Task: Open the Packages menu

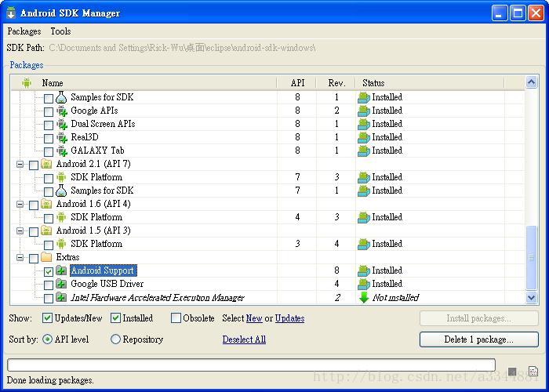Action: point(24,31)
